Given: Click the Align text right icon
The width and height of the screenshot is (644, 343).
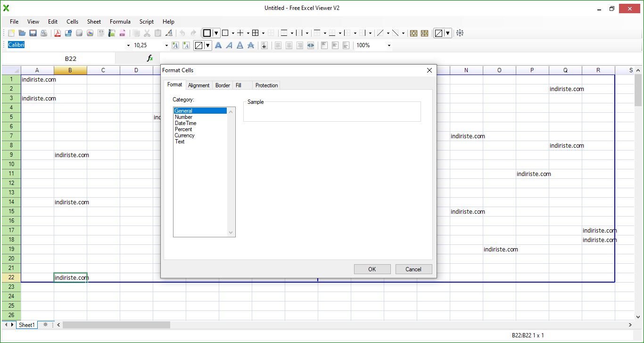Looking at the screenshot, I should click(300, 45).
